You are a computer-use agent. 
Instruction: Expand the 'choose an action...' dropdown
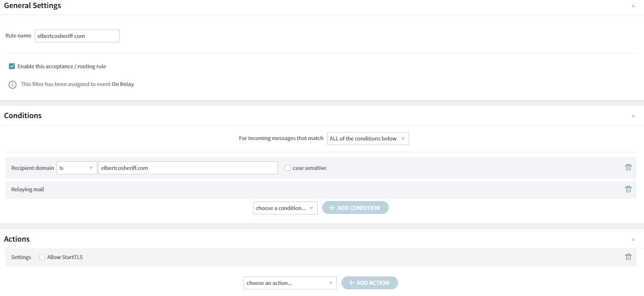tap(290, 283)
